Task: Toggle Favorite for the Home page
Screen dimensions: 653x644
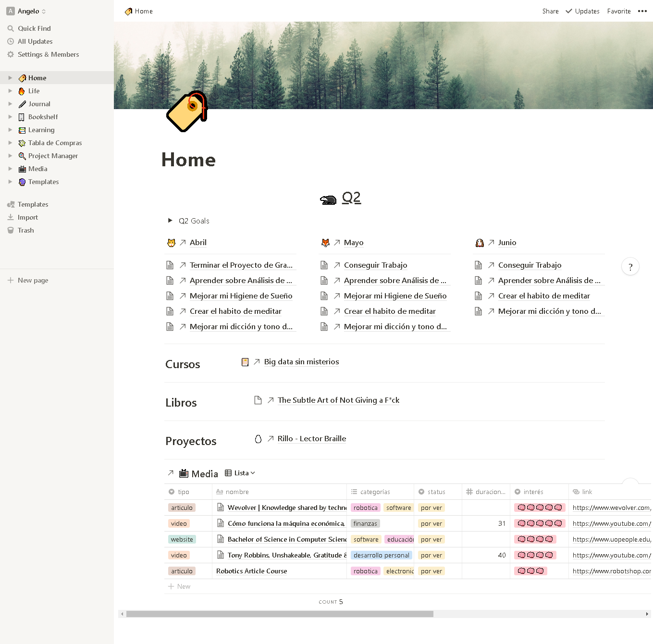Action: tap(618, 11)
